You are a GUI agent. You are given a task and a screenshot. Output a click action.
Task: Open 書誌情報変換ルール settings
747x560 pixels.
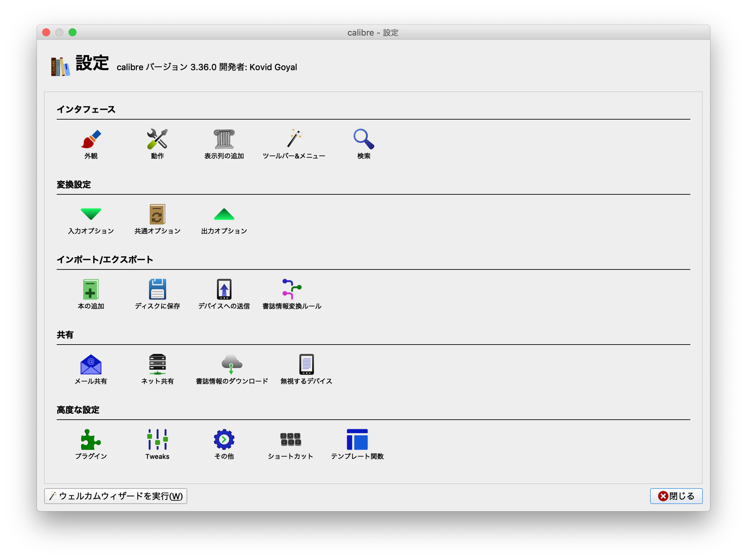tap(292, 294)
